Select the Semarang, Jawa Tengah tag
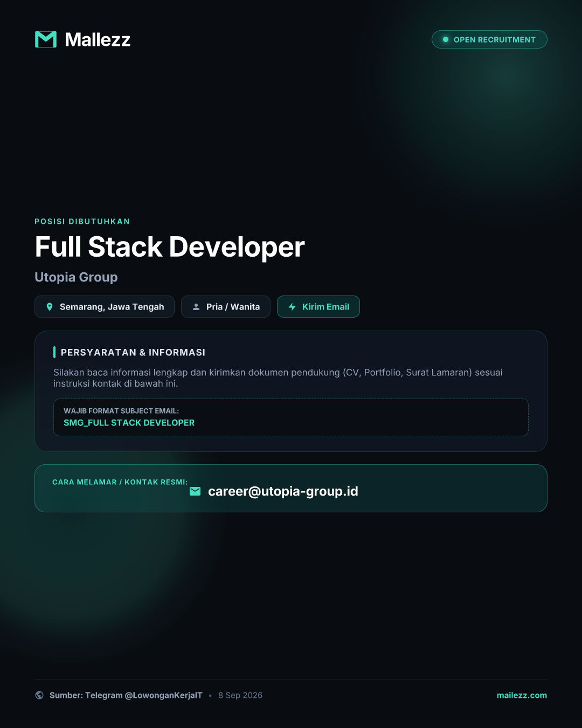The image size is (582, 728). coord(105,307)
